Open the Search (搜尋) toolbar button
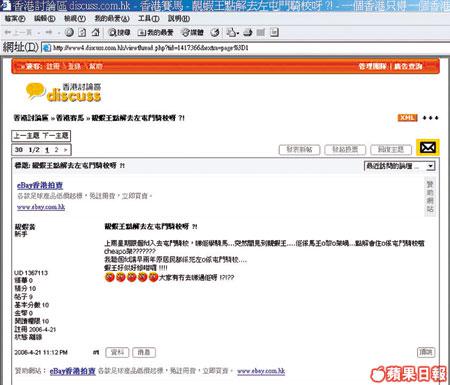The image size is (450, 385). pos(119,32)
